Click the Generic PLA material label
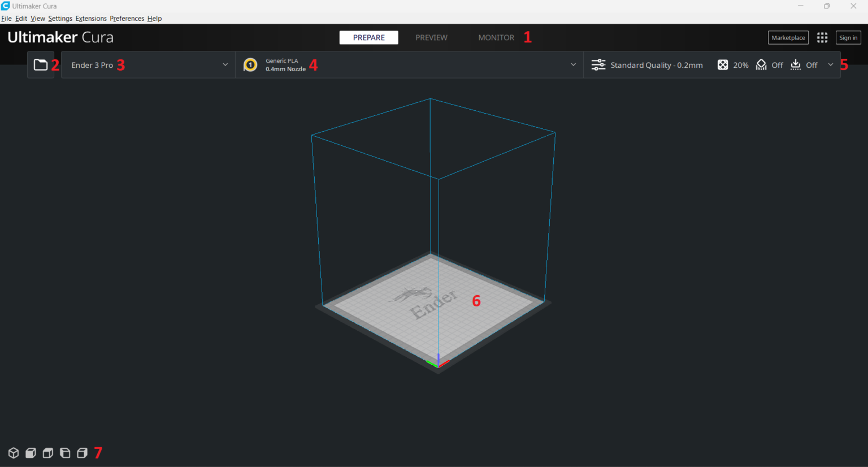The width and height of the screenshot is (868, 467). (282, 61)
